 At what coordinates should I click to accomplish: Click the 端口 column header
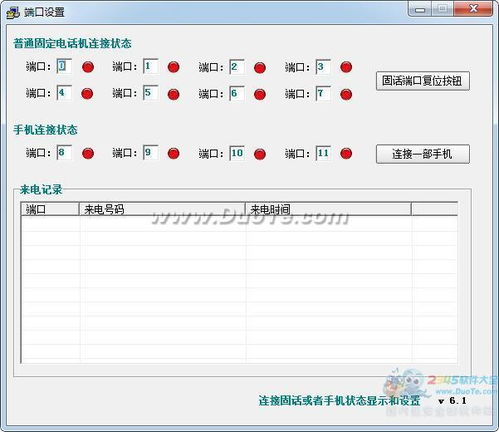point(50,209)
